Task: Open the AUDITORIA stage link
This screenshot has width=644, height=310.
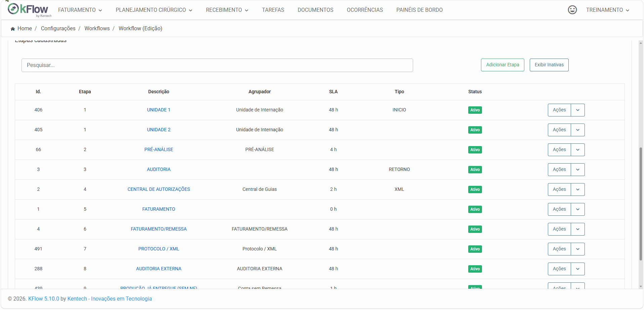Action: [159, 170]
